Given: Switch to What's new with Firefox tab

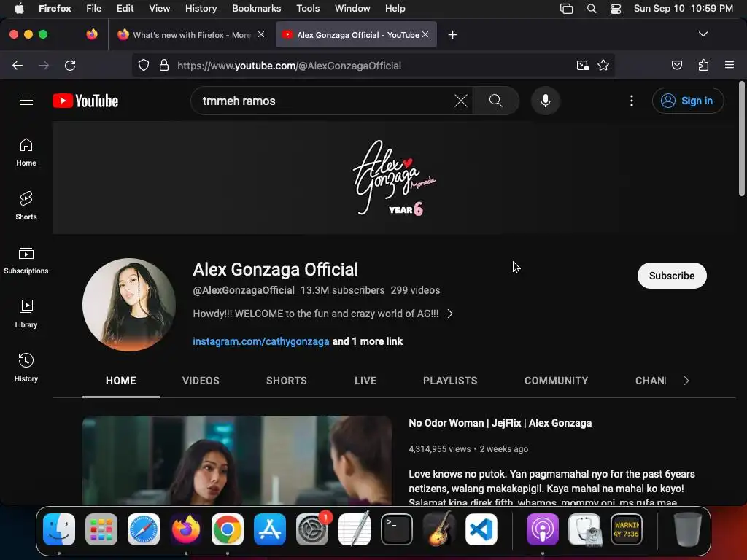Looking at the screenshot, I should [191, 35].
